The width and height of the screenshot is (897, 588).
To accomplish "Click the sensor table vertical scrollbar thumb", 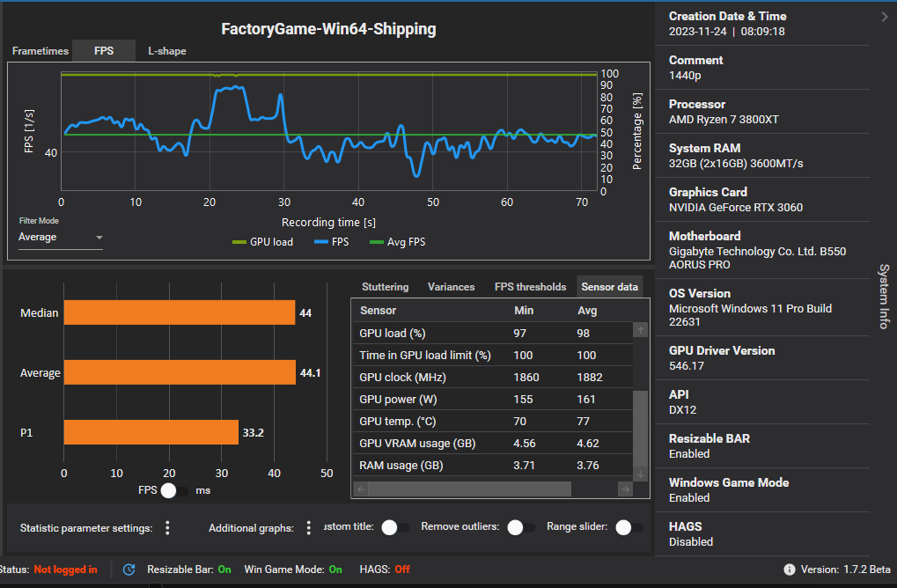I will [x=641, y=429].
